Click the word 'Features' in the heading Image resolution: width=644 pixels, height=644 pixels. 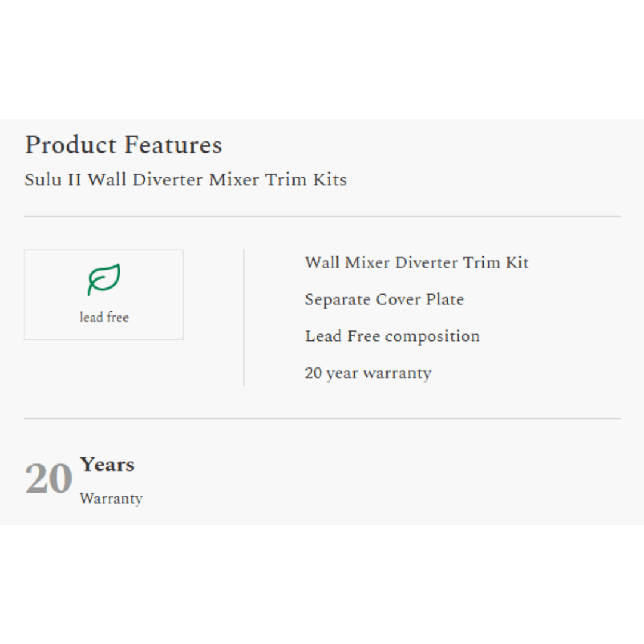pyautogui.click(x=173, y=145)
